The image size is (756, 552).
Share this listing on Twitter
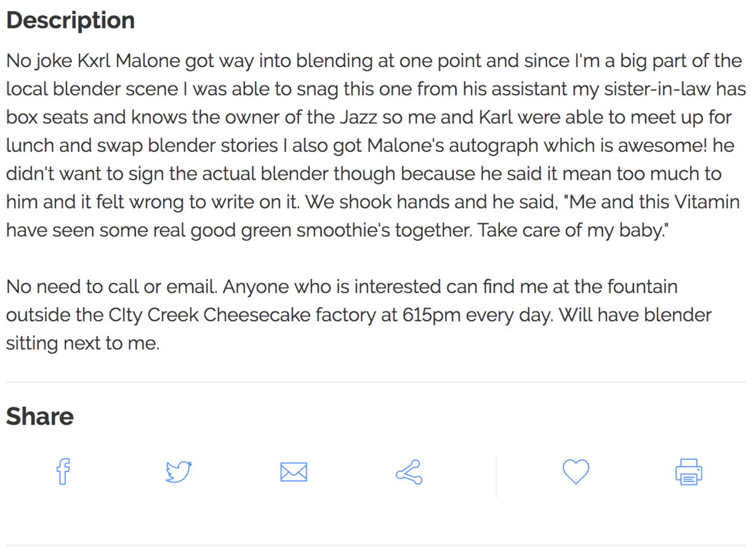tap(179, 472)
